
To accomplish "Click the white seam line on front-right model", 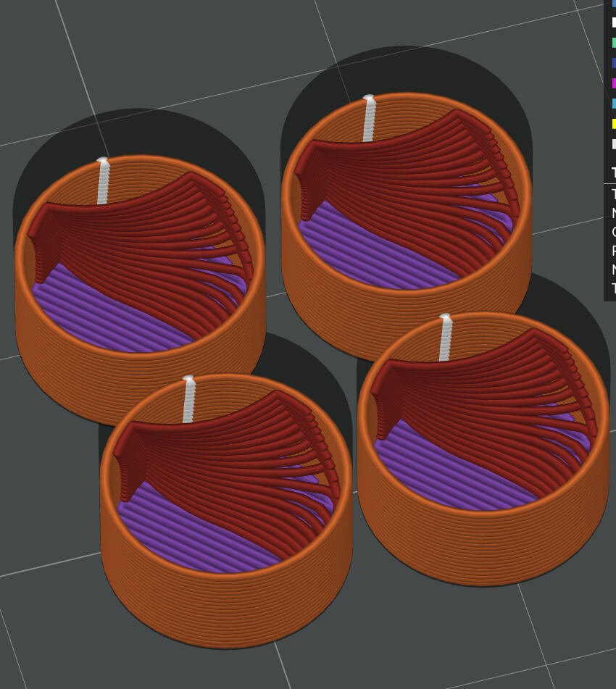I will click(x=445, y=338).
